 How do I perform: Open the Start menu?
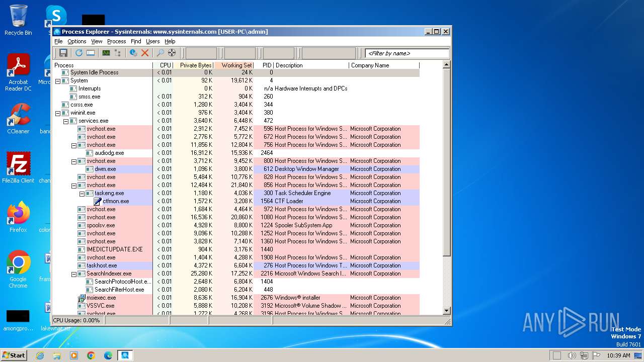[x=14, y=355]
